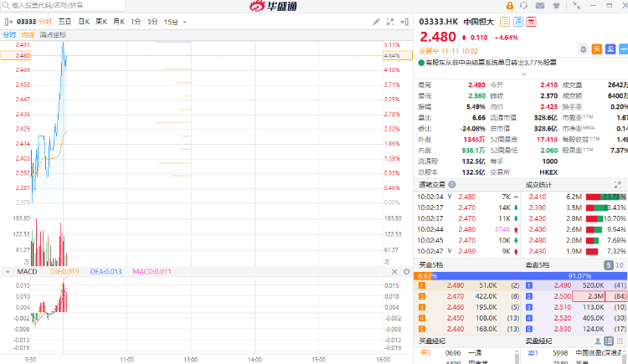The width and height of the screenshot is (628, 364).
Task: Open customer service headset icon
Action: tap(523, 6)
